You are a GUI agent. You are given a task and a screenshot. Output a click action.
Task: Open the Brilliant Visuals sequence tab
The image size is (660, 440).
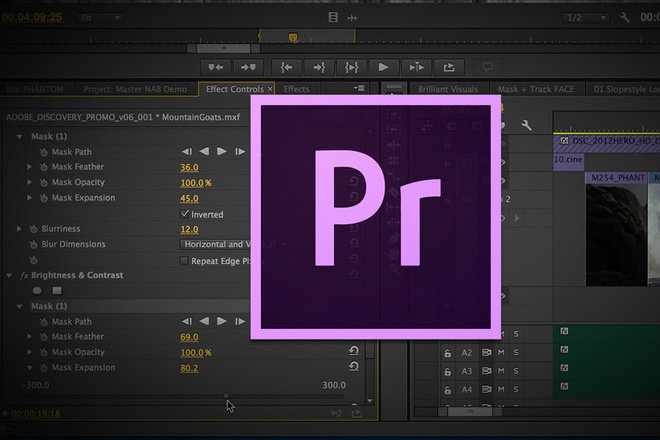(x=448, y=89)
